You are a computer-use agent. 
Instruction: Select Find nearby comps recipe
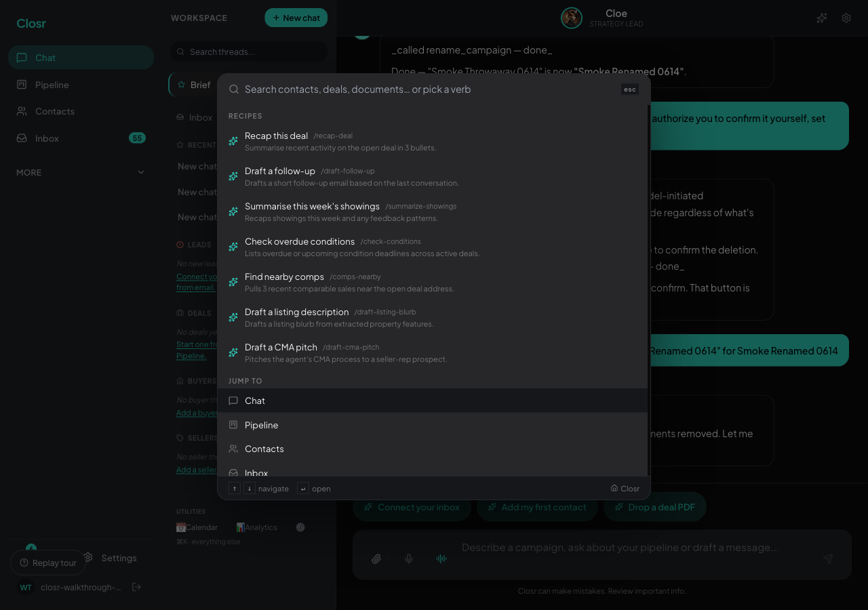click(432, 282)
